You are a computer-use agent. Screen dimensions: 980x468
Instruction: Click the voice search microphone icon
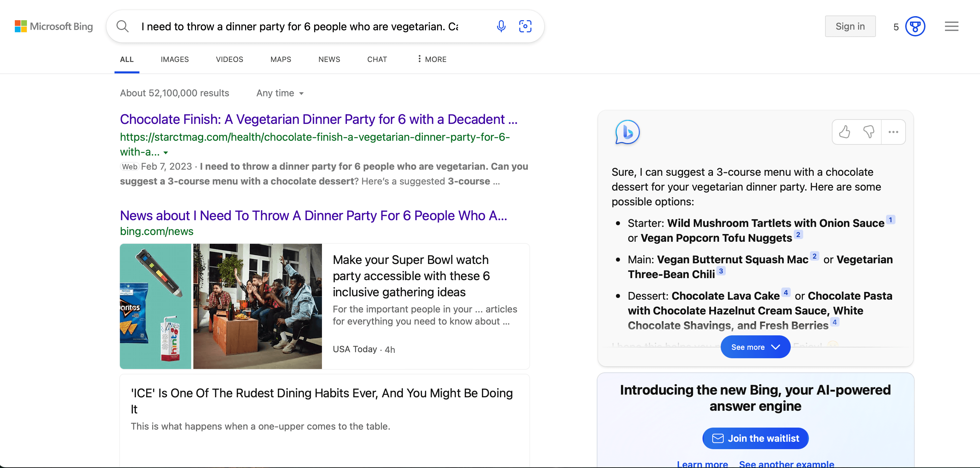[501, 26]
